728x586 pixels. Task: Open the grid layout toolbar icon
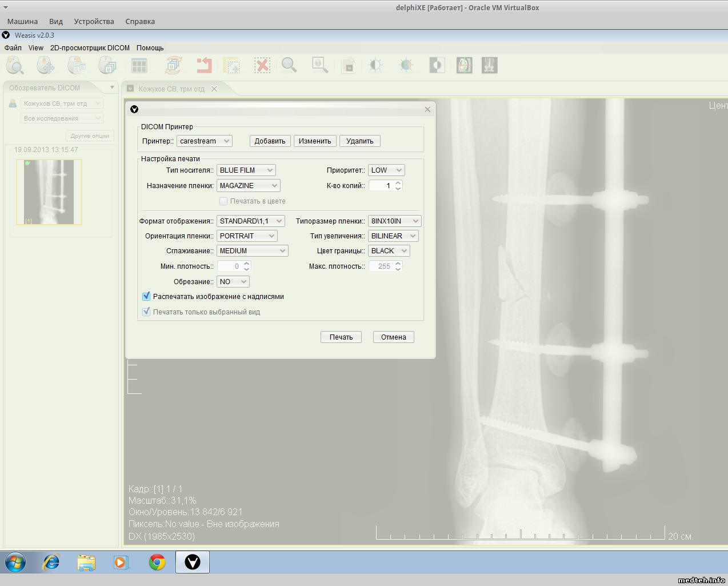click(x=139, y=66)
